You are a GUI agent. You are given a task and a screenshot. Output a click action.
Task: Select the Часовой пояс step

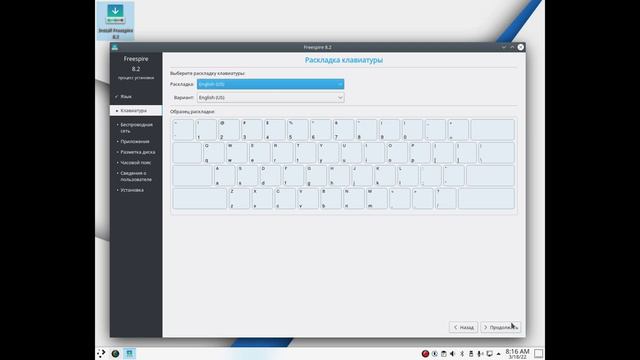[136, 163]
